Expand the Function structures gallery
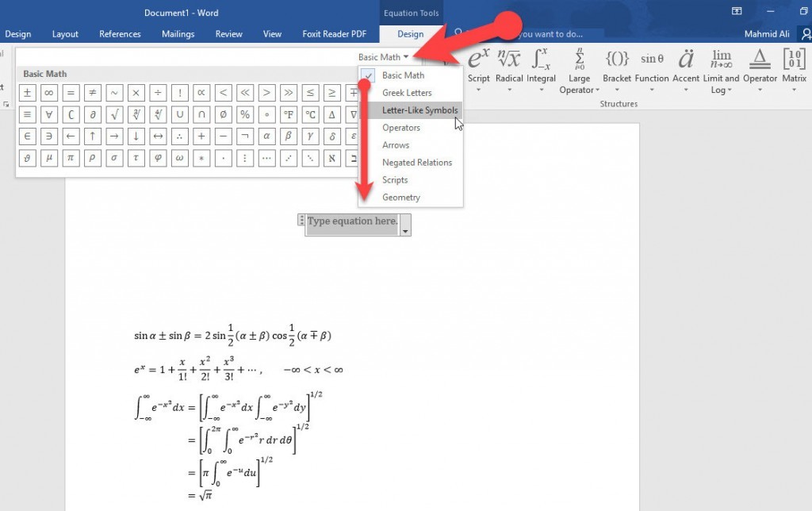Screen dimensions: 812x511 coord(652,71)
